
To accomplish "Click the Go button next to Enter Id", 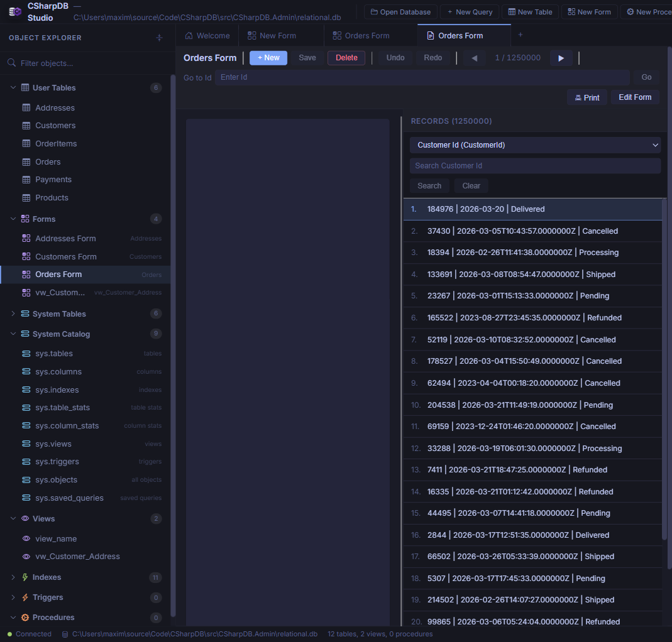I will coord(646,77).
